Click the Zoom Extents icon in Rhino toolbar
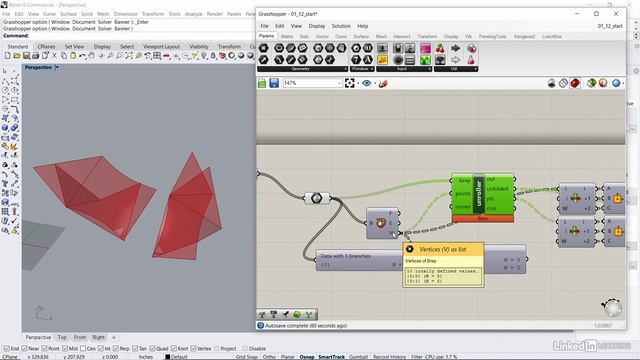This screenshot has height=360, width=640. [129, 56]
